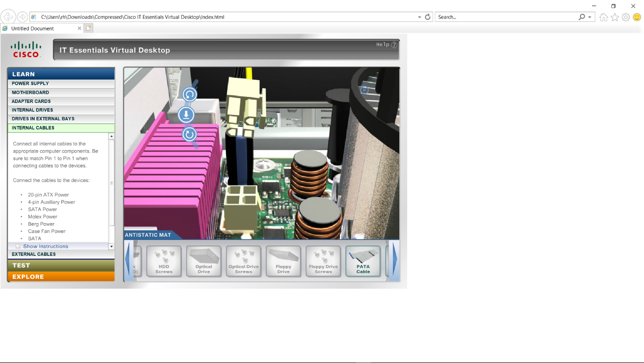Viewport: 644px width, 363px height.
Task: Click the address bar URL
Action: 132,17
